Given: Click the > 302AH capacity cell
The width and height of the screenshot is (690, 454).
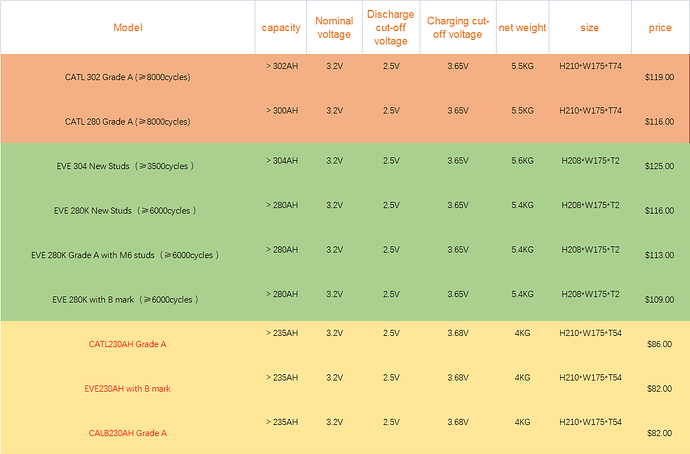Looking at the screenshot, I should pos(282,66).
